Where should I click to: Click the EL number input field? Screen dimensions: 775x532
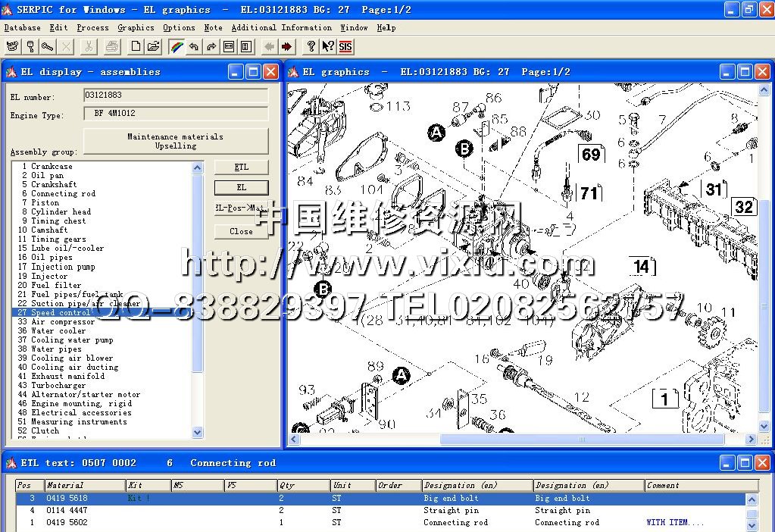175,95
